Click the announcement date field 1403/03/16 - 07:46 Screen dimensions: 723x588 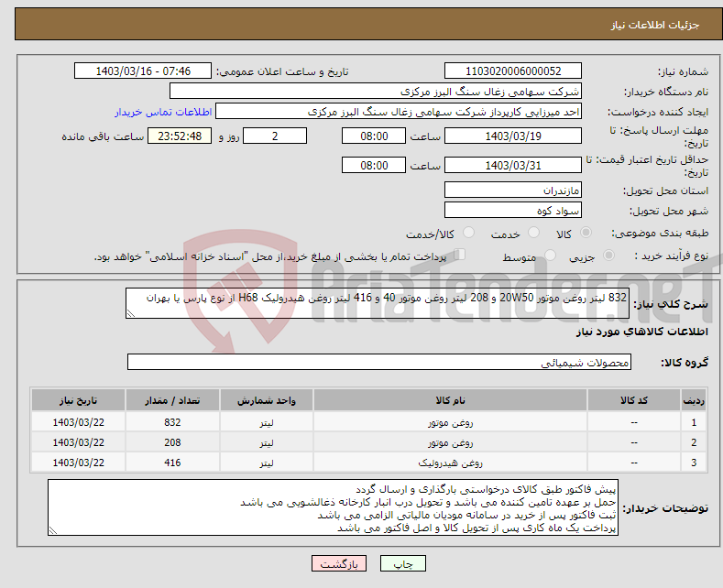[143, 71]
